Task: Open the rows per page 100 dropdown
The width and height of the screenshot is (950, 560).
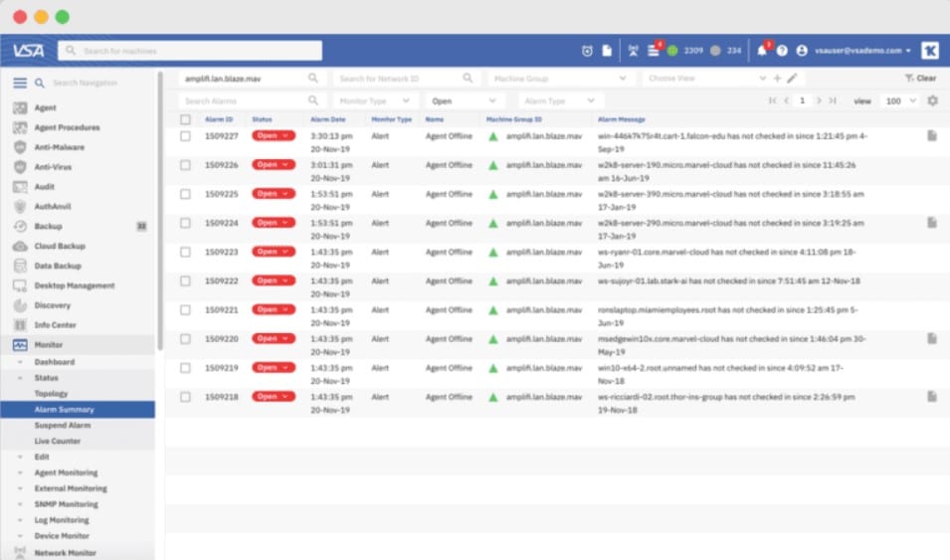Action: click(901, 100)
